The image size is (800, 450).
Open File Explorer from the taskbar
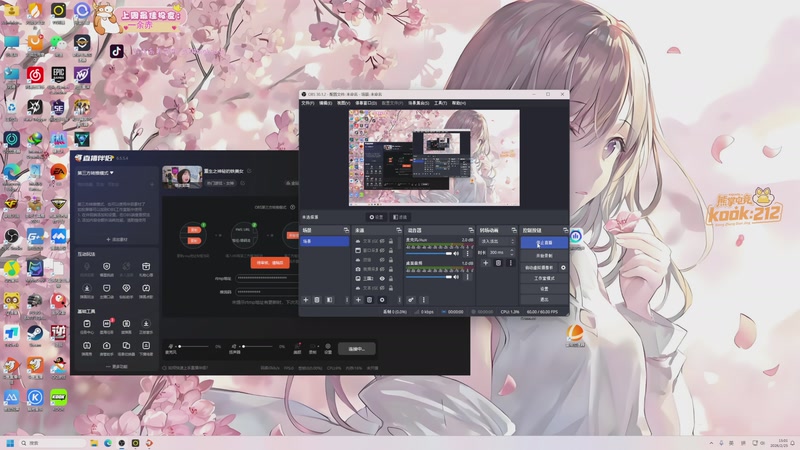[94, 443]
